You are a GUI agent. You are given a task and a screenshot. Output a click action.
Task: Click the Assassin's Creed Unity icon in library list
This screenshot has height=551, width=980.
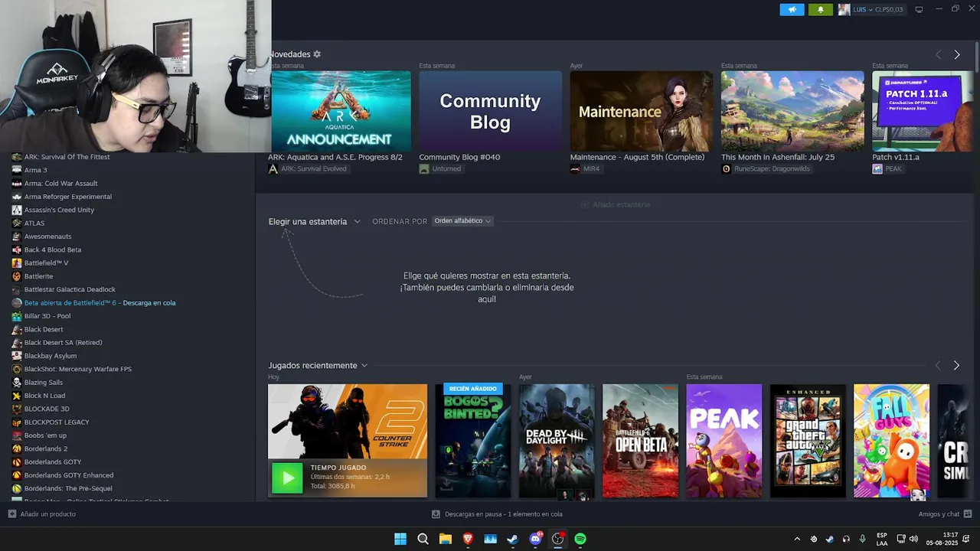point(17,210)
